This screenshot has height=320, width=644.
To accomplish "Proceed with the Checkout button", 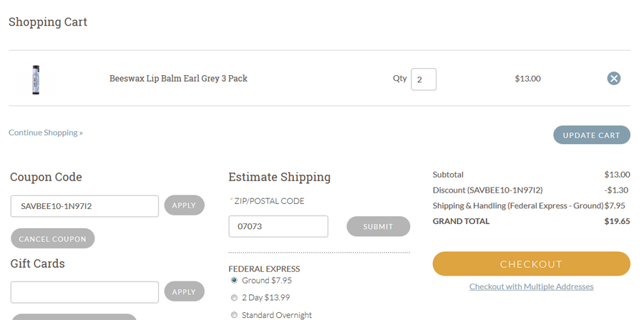I will click(x=531, y=263).
